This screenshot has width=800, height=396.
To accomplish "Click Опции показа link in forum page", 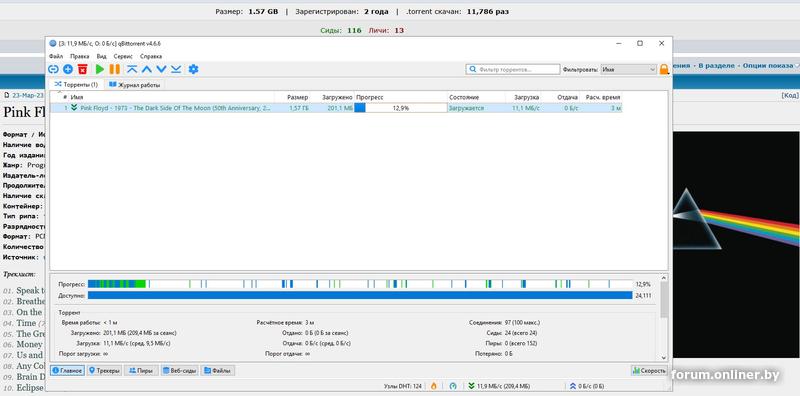I will pos(767,66).
